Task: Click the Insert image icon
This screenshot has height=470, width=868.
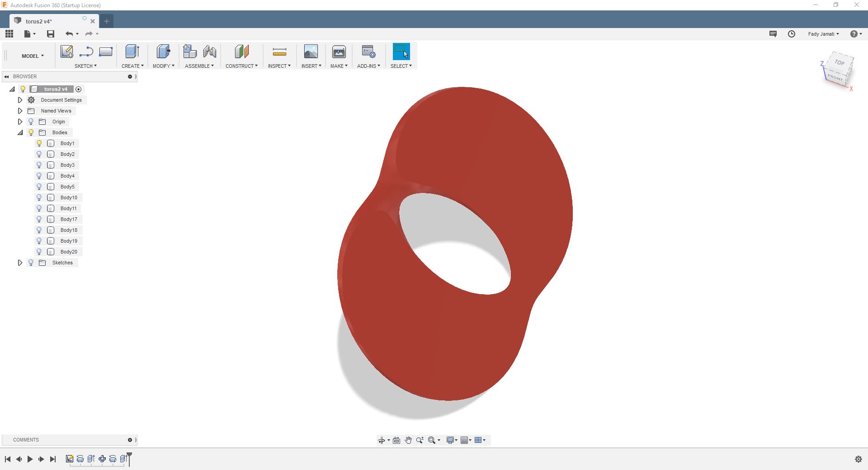Action: tap(311, 52)
